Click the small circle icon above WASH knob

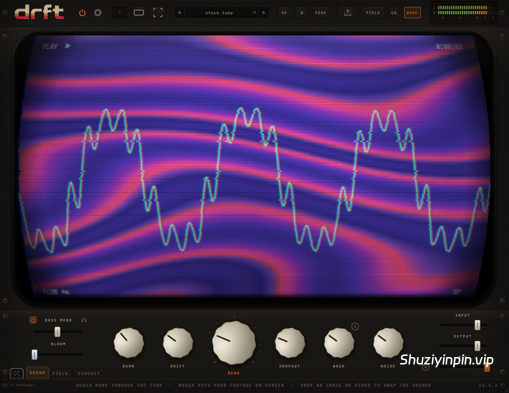[x=355, y=326]
